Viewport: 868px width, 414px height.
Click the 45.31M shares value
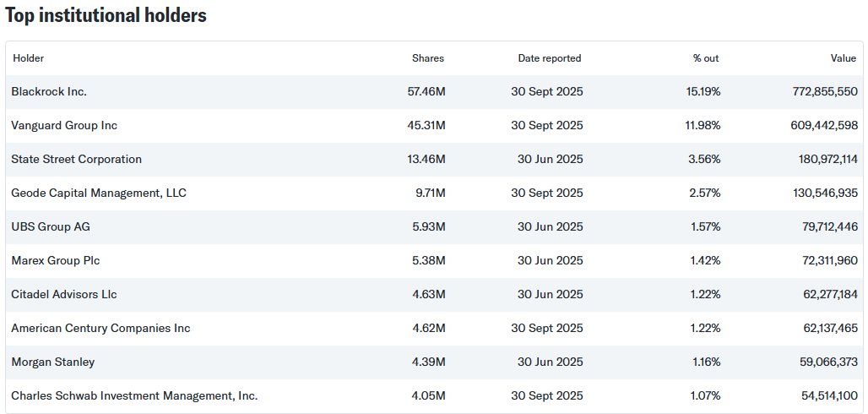[x=426, y=126]
